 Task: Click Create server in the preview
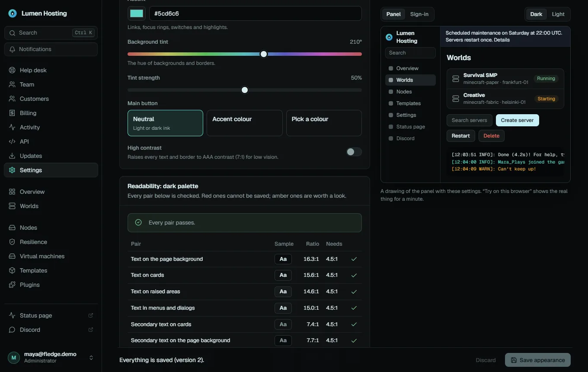(x=517, y=120)
